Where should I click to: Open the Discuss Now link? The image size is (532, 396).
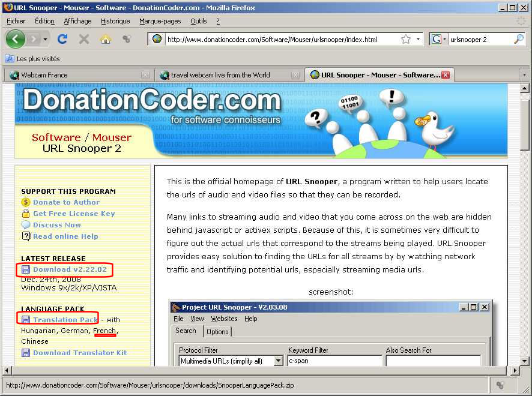pos(57,225)
